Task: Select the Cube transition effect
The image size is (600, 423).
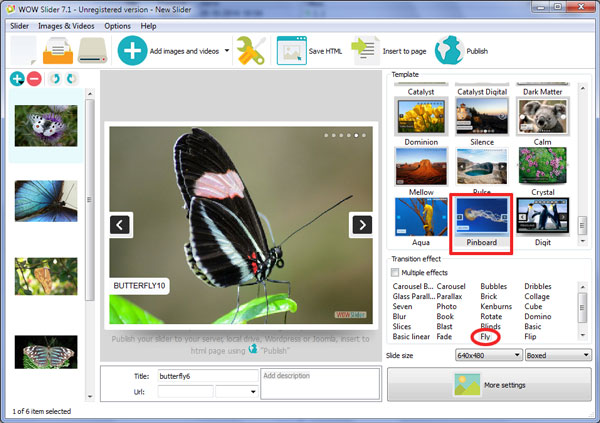Action: click(x=533, y=306)
